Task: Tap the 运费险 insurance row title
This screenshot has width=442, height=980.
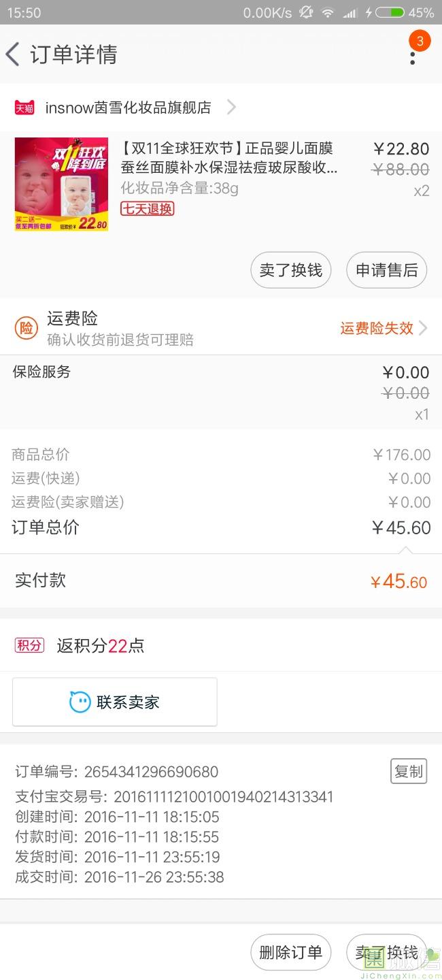Action: (72, 318)
